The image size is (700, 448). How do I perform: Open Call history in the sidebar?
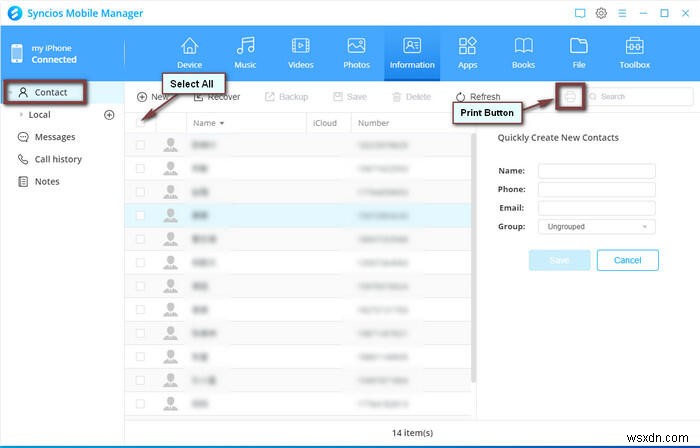click(50, 159)
